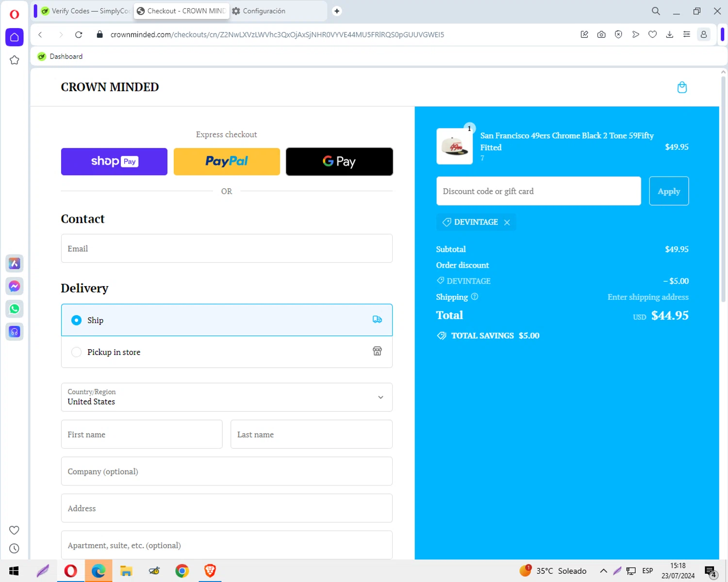Open Aria AI sidebar icon
This screenshot has height=582, width=728.
click(x=15, y=263)
